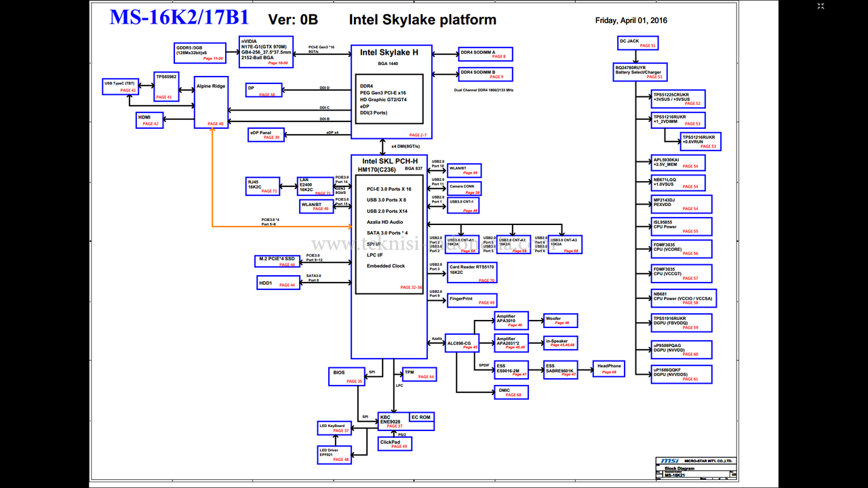Image resolution: width=868 pixels, height=488 pixels.
Task: Select the MS-16K2/17B1 title text
Action: click(x=179, y=18)
